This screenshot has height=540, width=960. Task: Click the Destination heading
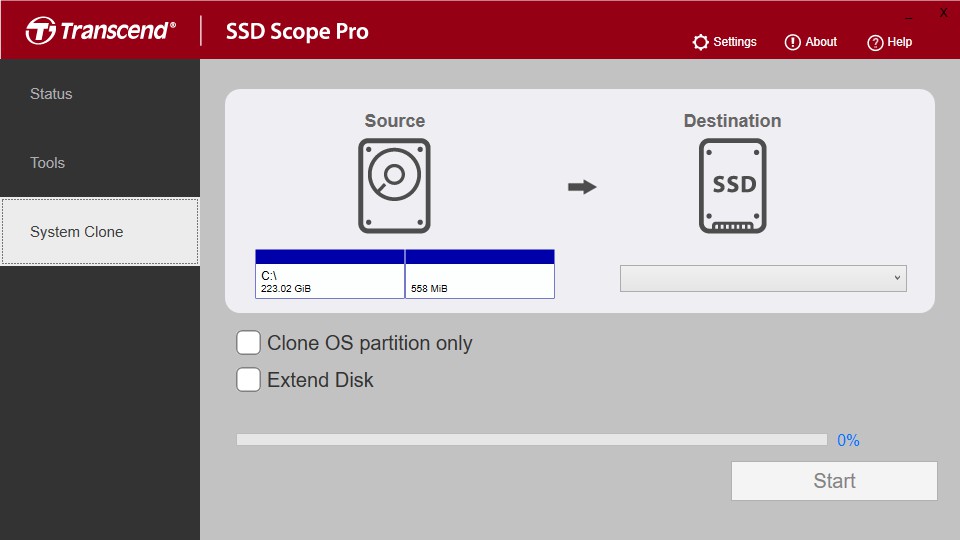tap(732, 121)
